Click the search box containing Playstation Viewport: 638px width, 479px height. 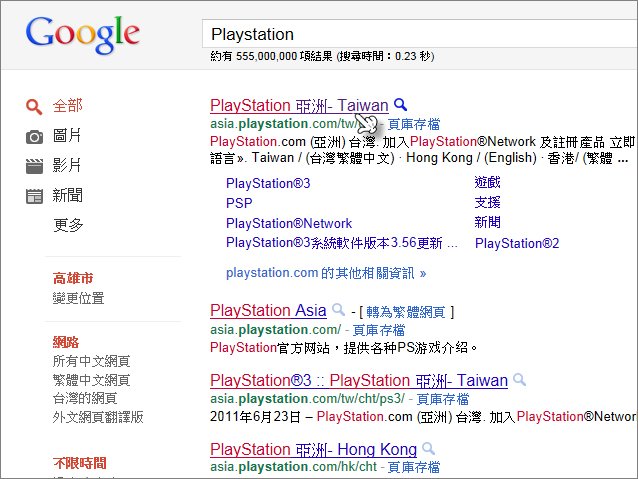click(x=420, y=34)
